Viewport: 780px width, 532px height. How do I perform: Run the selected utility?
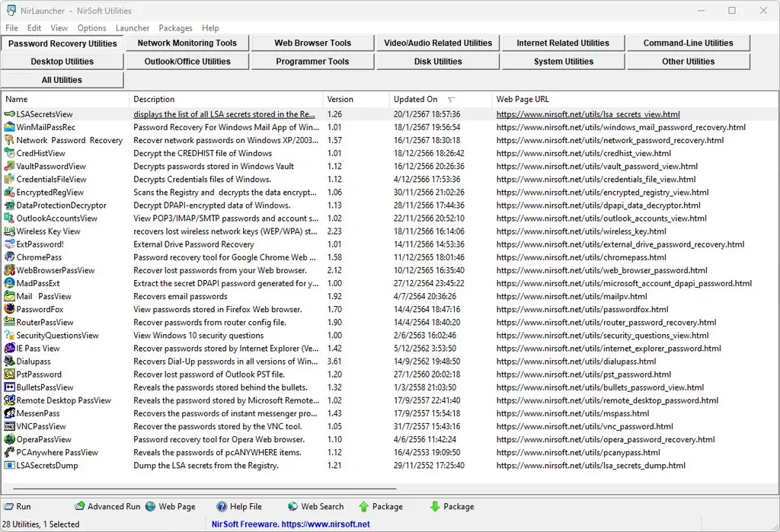pos(18,507)
